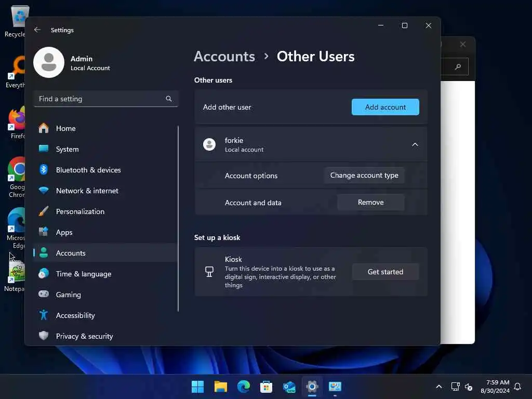
Task: Open Network & internet settings
Action: point(105,191)
